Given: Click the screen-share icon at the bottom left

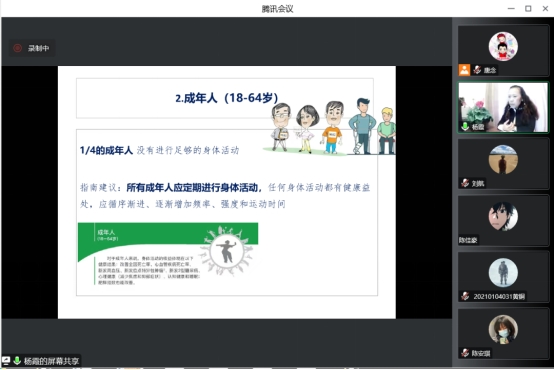Looking at the screenshot, I should (6, 361).
